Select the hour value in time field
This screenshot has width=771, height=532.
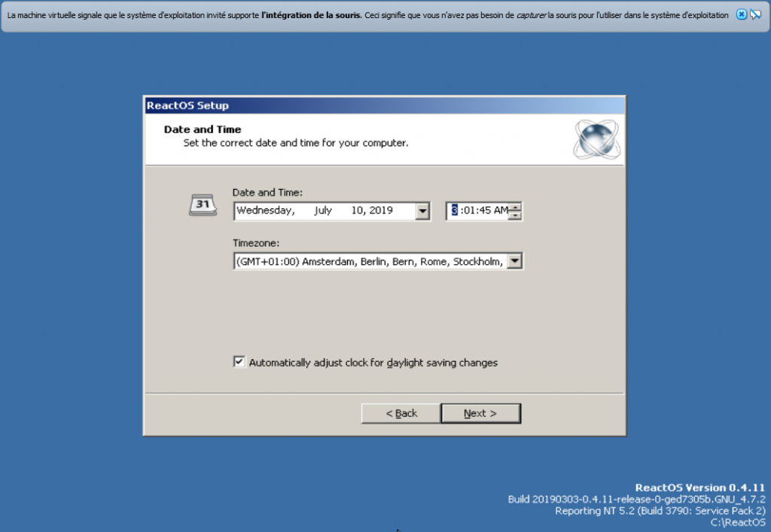point(455,211)
